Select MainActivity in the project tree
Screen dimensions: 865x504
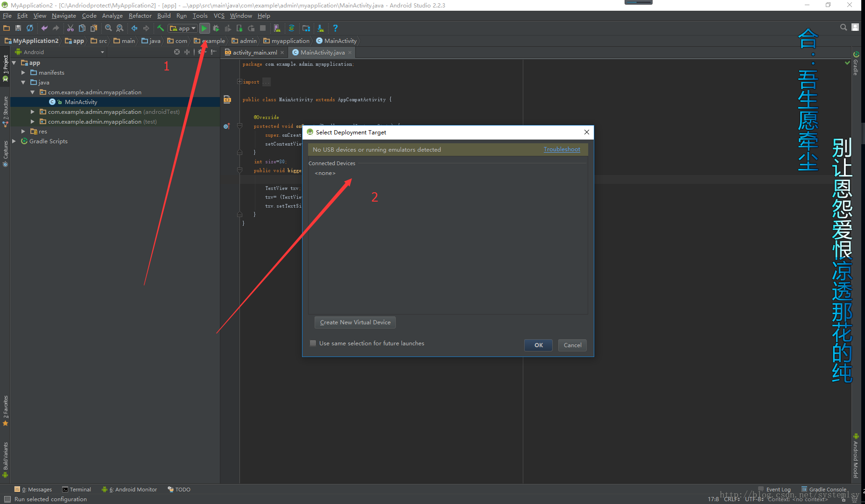click(x=81, y=102)
